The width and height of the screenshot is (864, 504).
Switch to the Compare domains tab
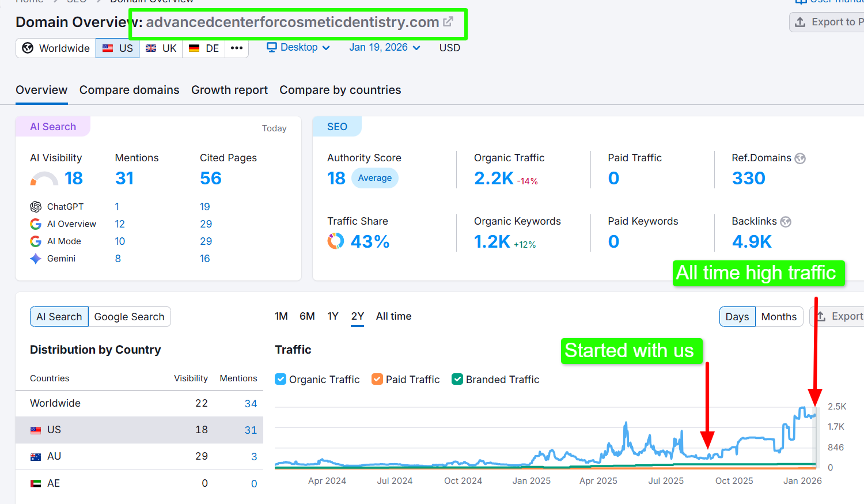pos(129,90)
